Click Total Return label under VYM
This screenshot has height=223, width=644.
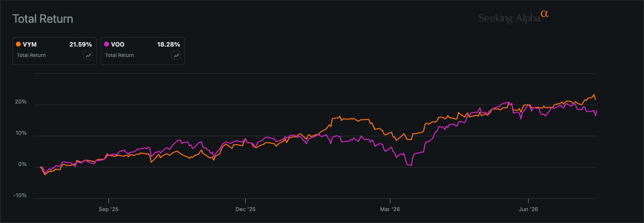pos(31,56)
